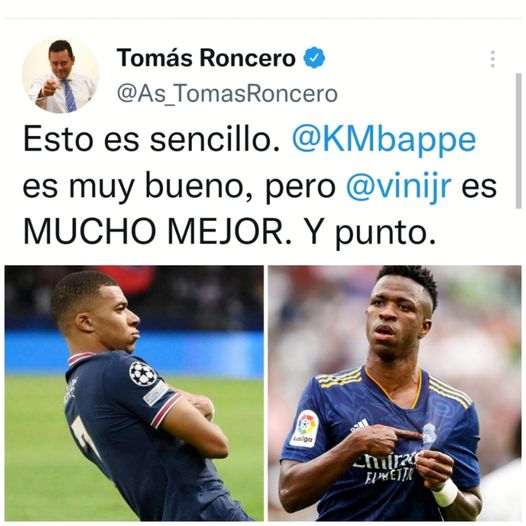Follow the @KMbappe mention link
Image resolution: width=526 pixels, height=526 pixels.
tap(384, 139)
